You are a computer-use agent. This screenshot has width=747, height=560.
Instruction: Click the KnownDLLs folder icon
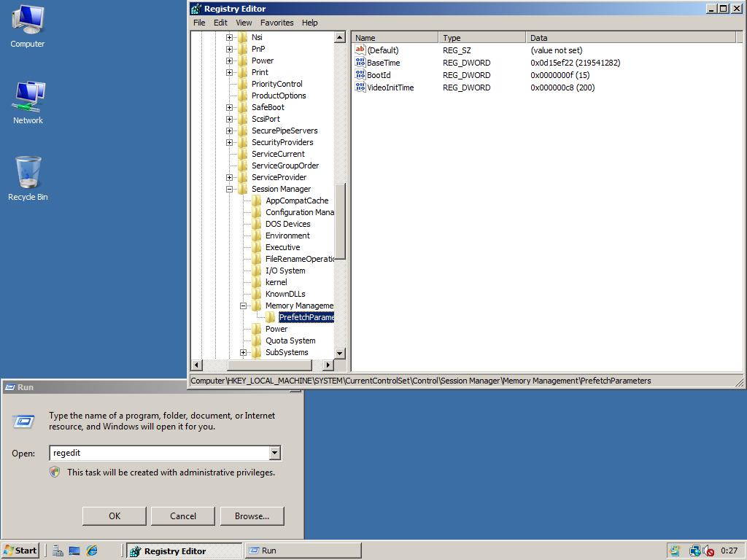click(257, 294)
